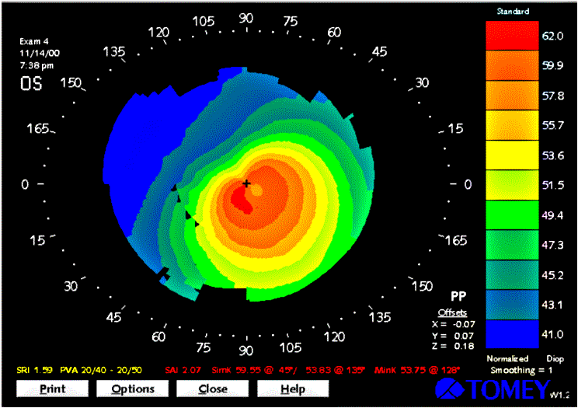Click the Close button
578x408 pixels.
213,389
